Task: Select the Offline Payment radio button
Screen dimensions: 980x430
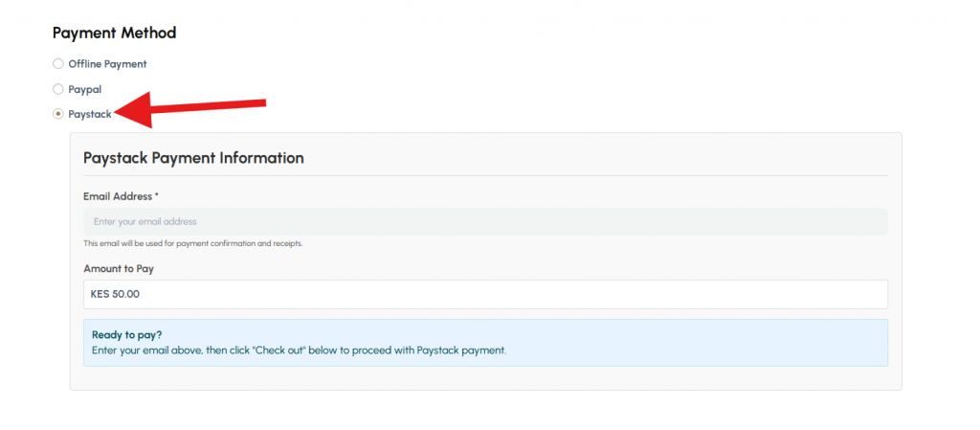Action: 58,64
